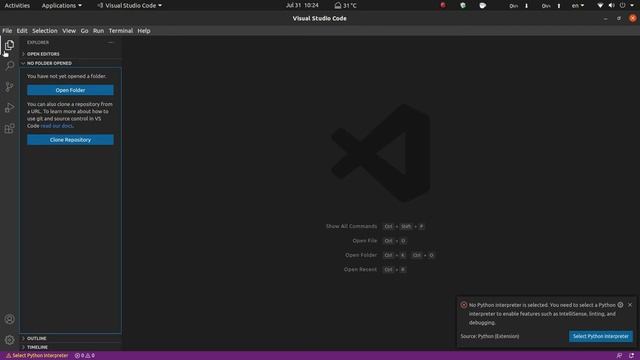The image size is (640, 360).
Task: Click the red recording indicator in top bar
Action: tap(443, 6)
